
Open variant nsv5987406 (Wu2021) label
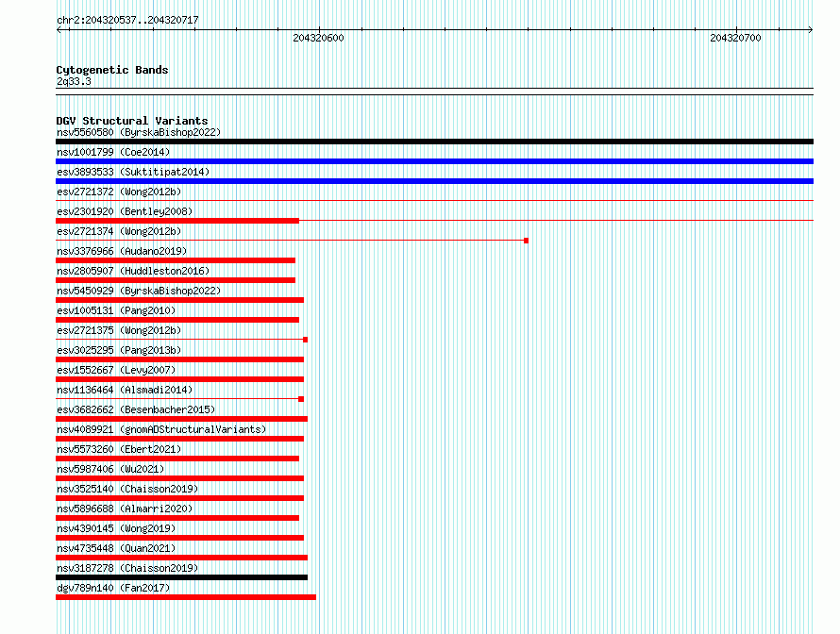tap(110, 469)
